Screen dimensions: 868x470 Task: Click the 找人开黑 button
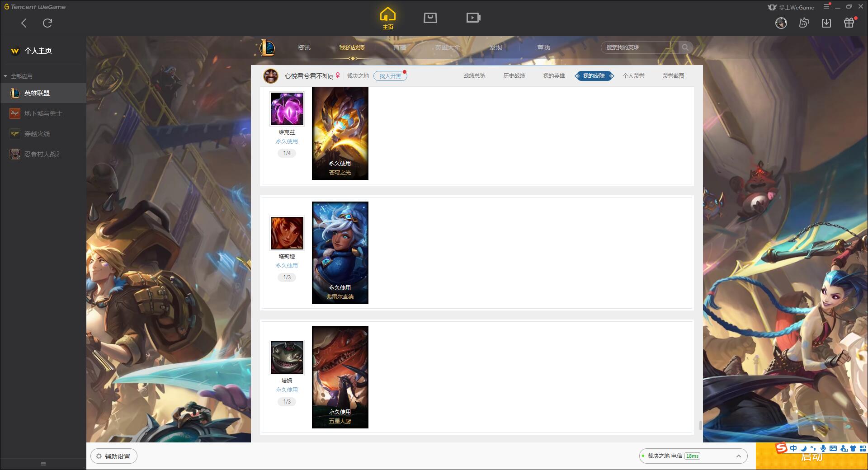pos(390,76)
